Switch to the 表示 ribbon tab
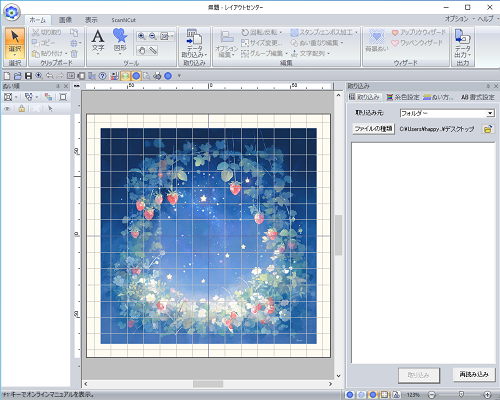500x400 pixels. pos(91,20)
